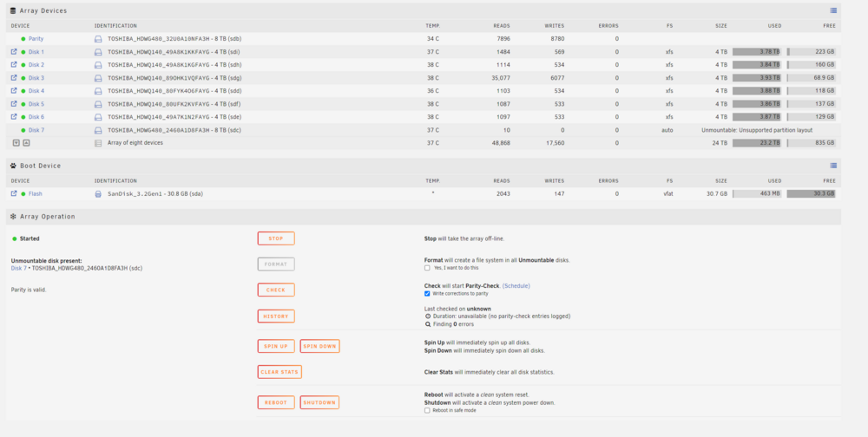Open the Disk 2 external link icon
868x437 pixels.
[14, 65]
